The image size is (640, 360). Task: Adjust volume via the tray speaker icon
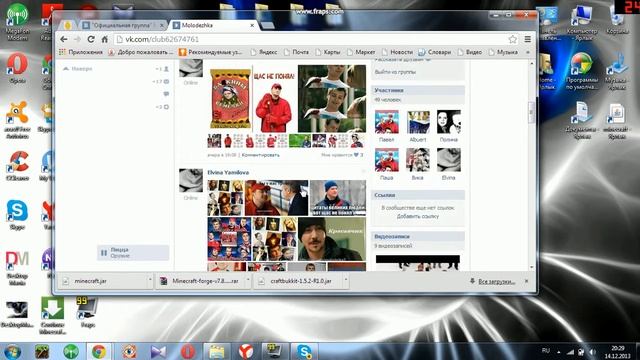[x=593, y=352]
